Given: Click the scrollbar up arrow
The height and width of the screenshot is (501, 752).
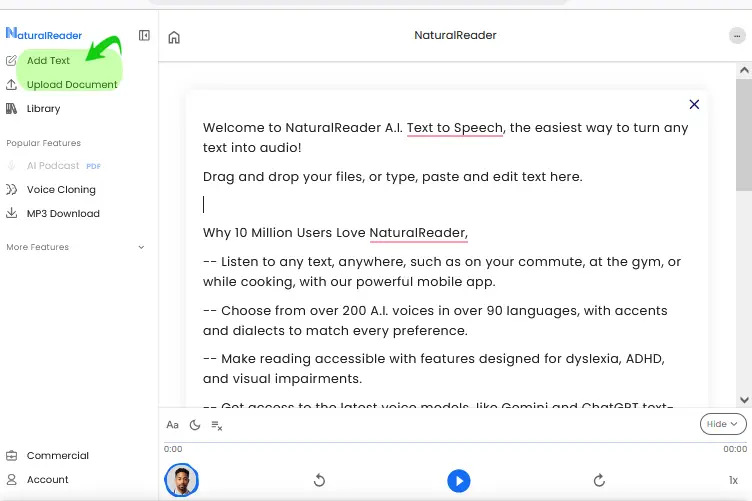Looking at the screenshot, I should [x=744, y=70].
